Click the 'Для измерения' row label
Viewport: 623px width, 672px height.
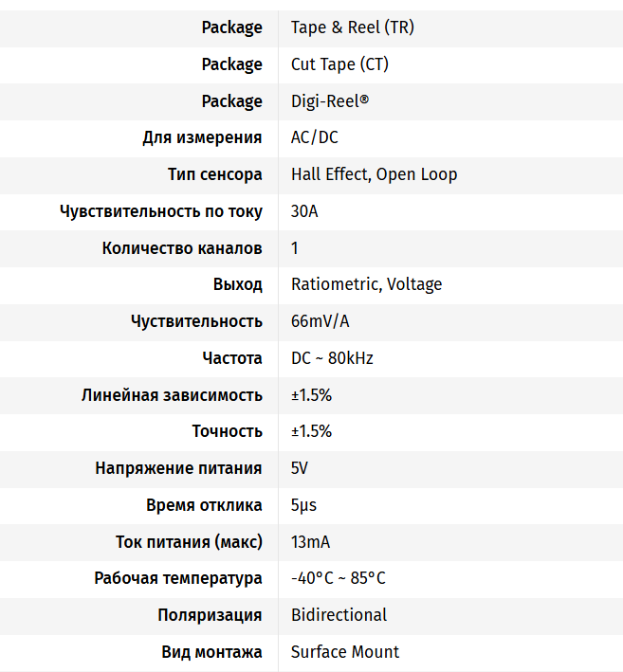pos(202,137)
